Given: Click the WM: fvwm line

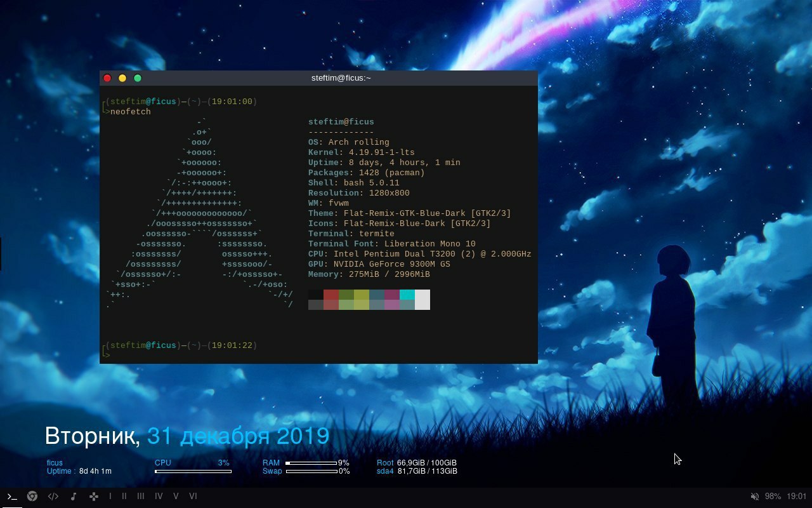Looking at the screenshot, I should (329, 203).
